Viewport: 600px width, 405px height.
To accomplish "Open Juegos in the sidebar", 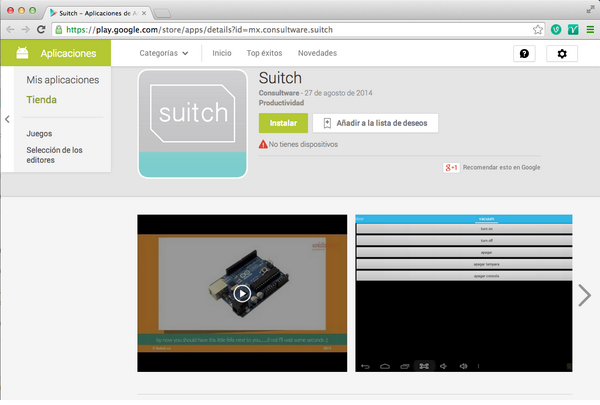I will (x=39, y=134).
